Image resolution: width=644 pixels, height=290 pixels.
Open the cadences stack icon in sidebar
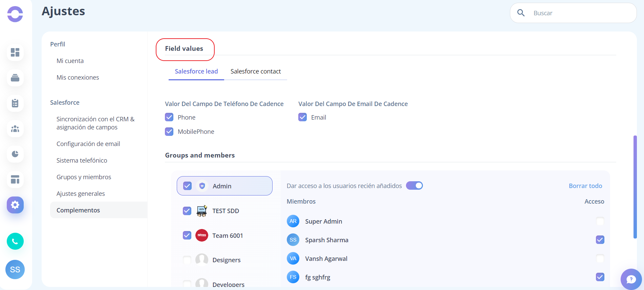point(15,78)
